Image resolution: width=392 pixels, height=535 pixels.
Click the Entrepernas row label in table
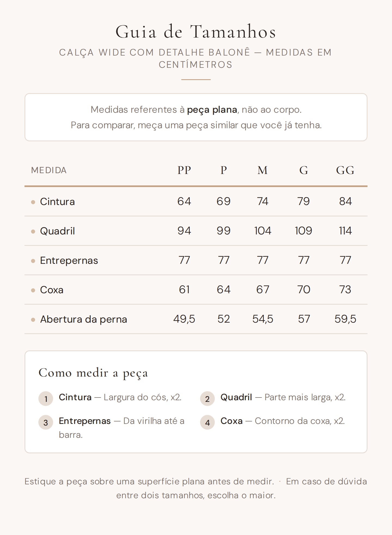pos(69,261)
